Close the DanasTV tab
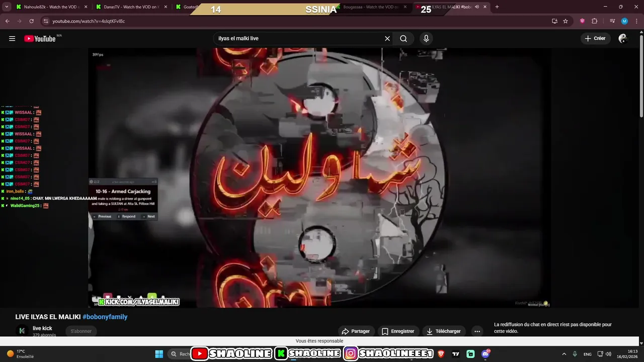The image size is (644, 362). (166, 7)
